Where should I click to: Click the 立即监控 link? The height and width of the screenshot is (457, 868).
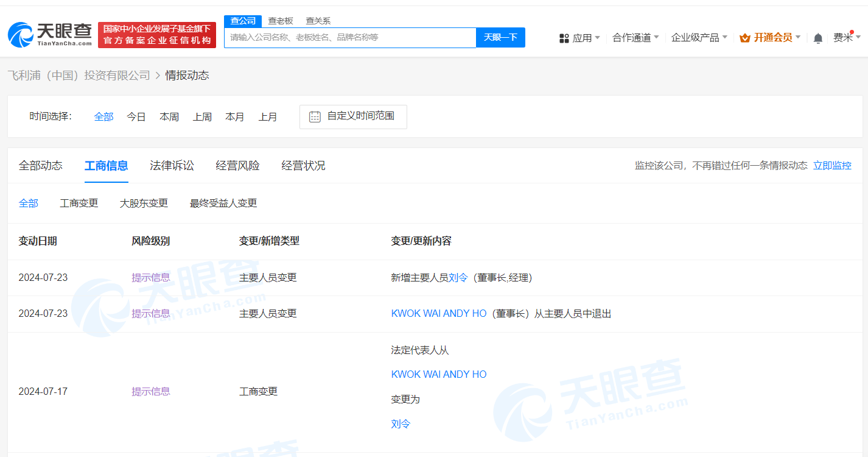coord(832,165)
